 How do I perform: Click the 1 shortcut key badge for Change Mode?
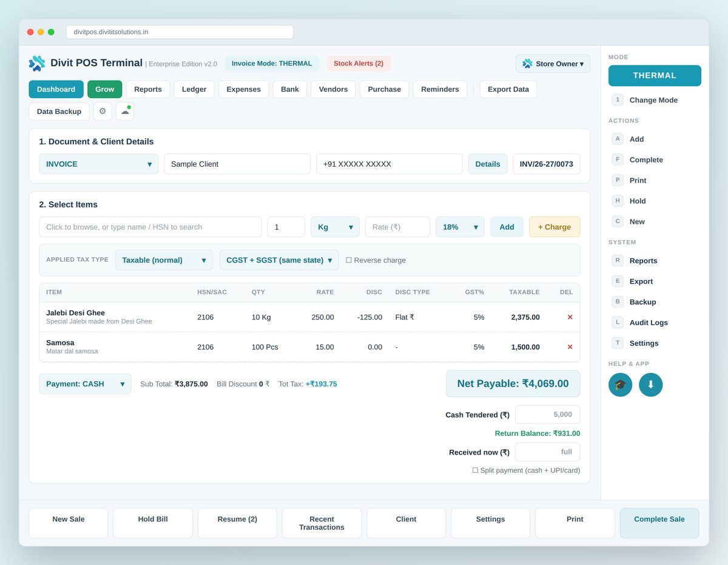click(618, 100)
